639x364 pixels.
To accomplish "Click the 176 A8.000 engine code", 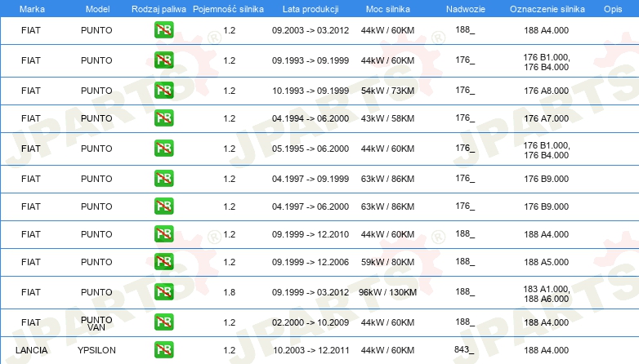I will (x=547, y=91).
